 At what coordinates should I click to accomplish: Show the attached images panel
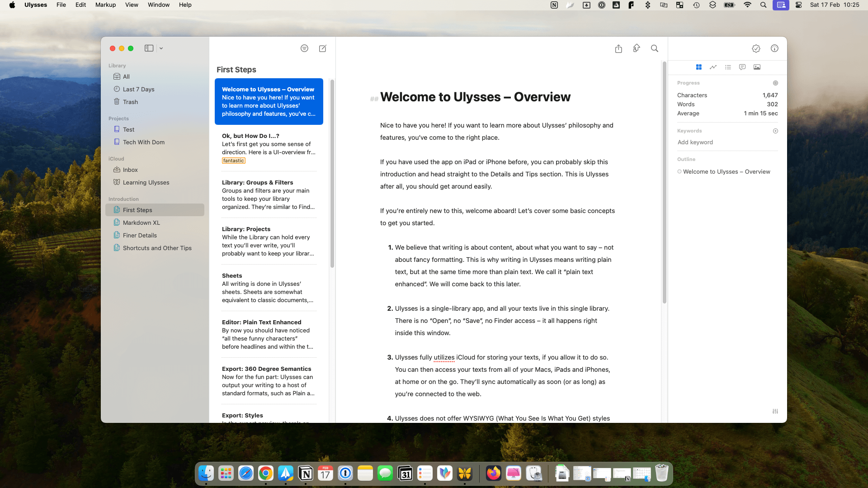coord(757,67)
